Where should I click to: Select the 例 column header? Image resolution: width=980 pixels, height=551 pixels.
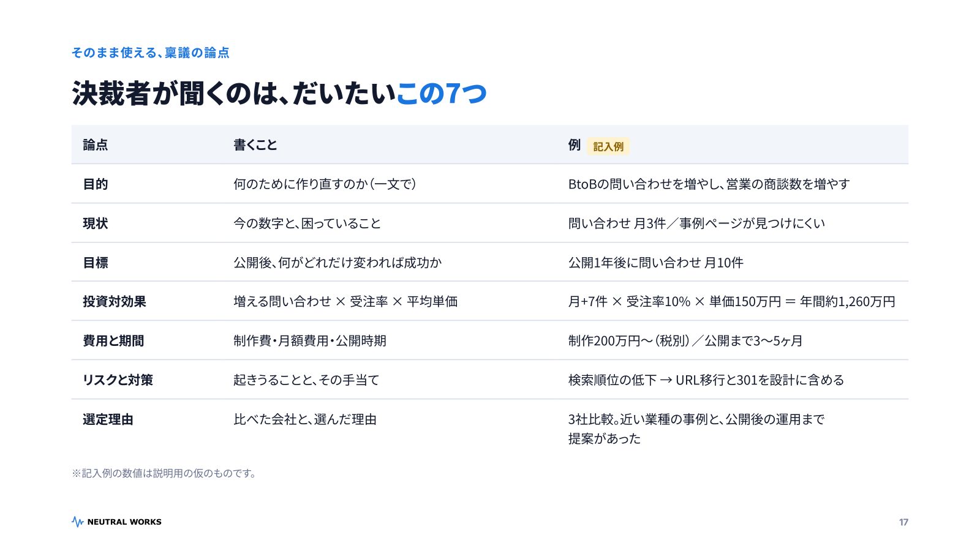coord(575,145)
